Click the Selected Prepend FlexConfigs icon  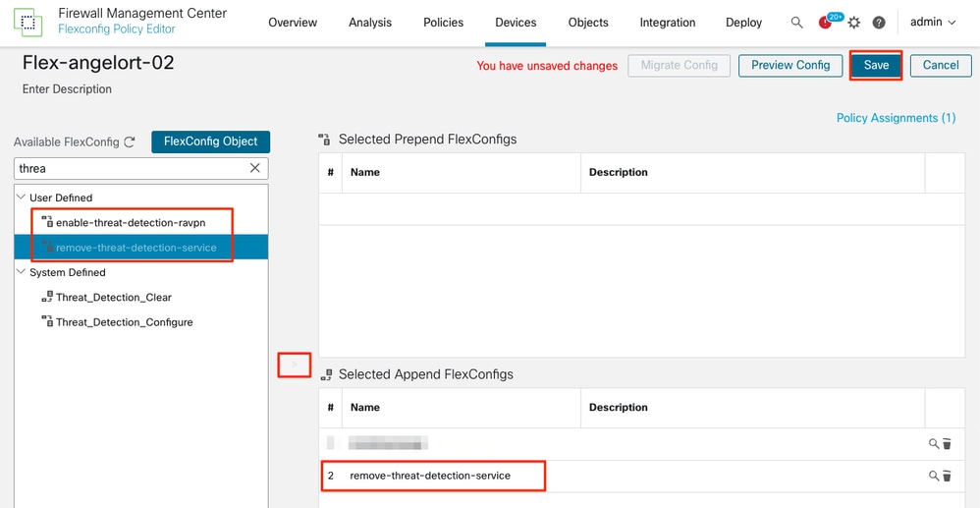[x=324, y=139]
